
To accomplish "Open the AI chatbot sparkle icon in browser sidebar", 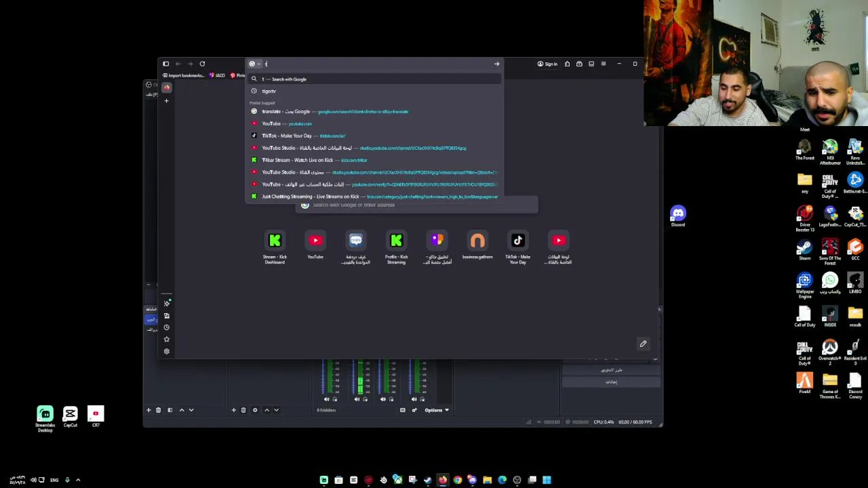I will tap(167, 303).
